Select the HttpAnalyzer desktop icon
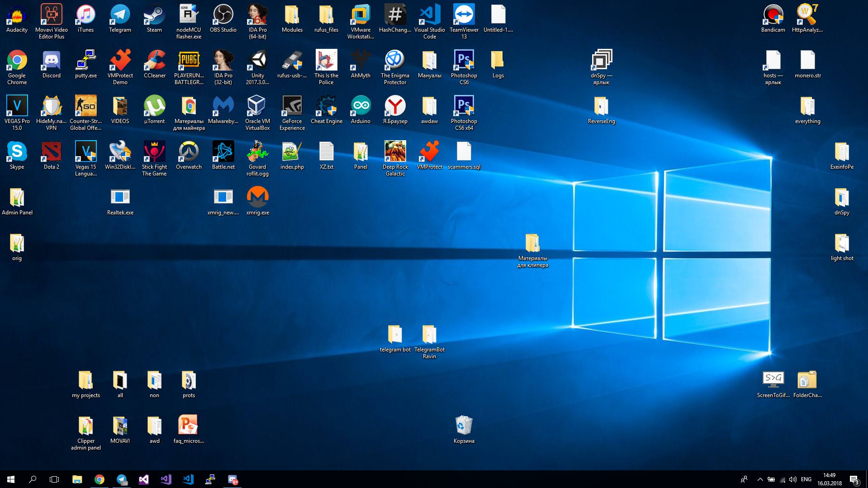Screen dimensions: 868x488 pos(807,19)
